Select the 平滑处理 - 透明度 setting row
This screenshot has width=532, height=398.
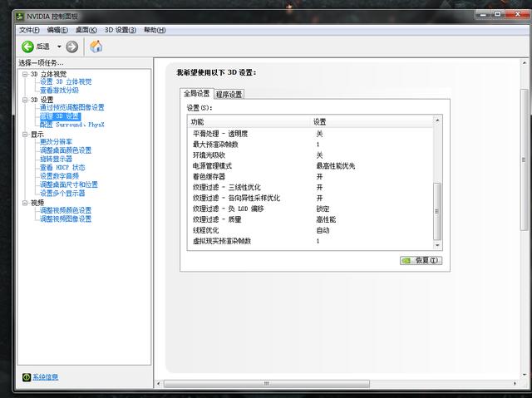click(310, 134)
